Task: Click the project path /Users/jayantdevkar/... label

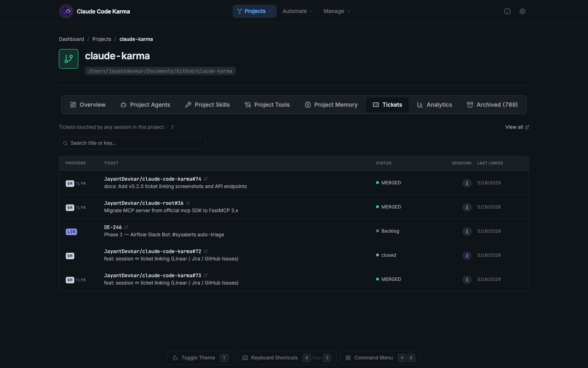Action: coord(160,71)
